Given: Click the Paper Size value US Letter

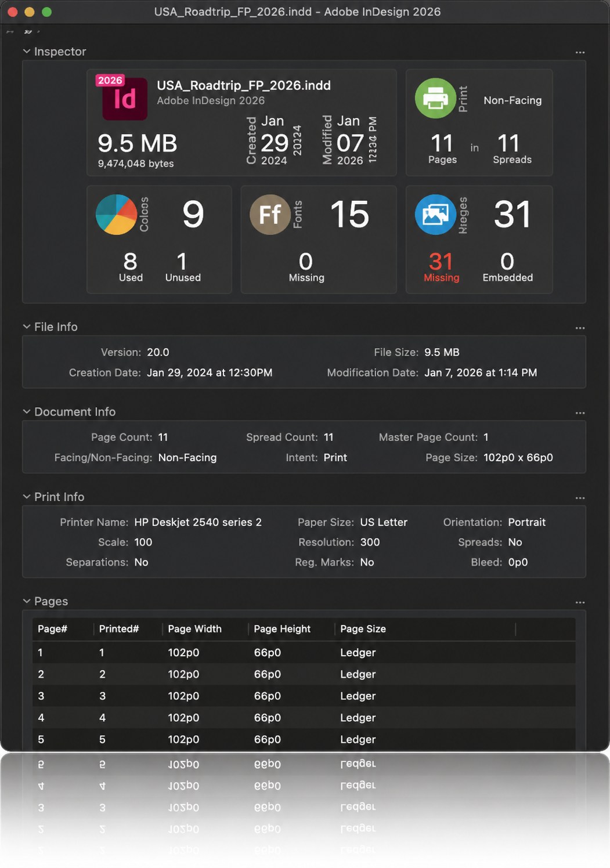Looking at the screenshot, I should point(384,522).
